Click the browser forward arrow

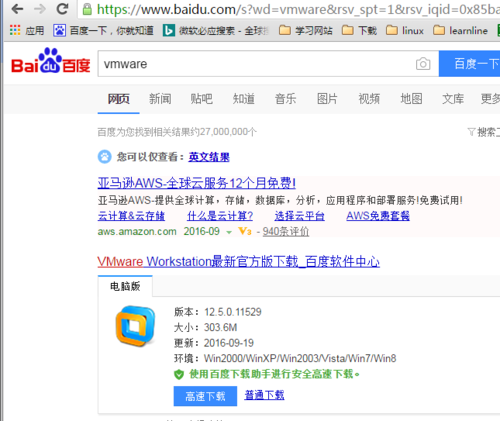[x=40, y=9]
